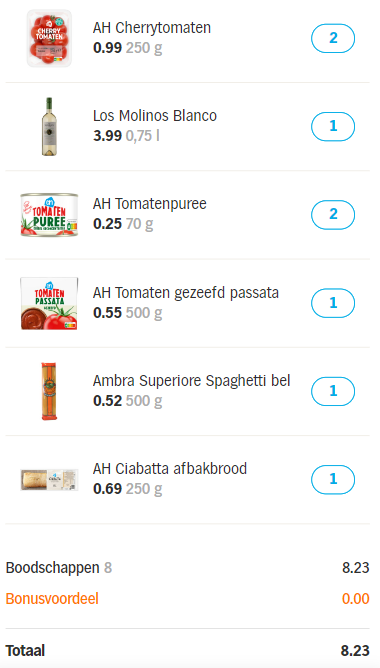
Task: Open the Ambra Superiore Spaghetti product name
Action: [191, 381]
